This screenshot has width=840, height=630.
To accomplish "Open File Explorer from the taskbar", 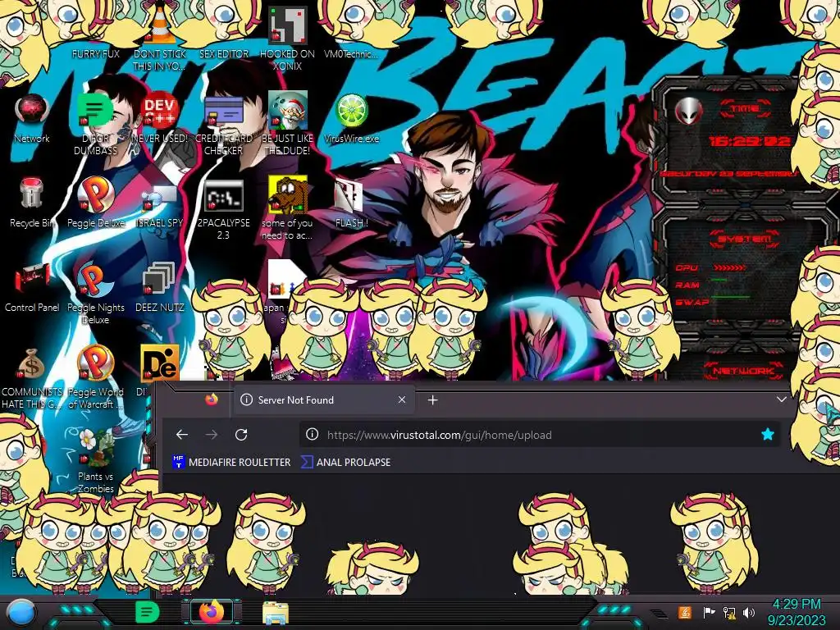I will pos(276,613).
